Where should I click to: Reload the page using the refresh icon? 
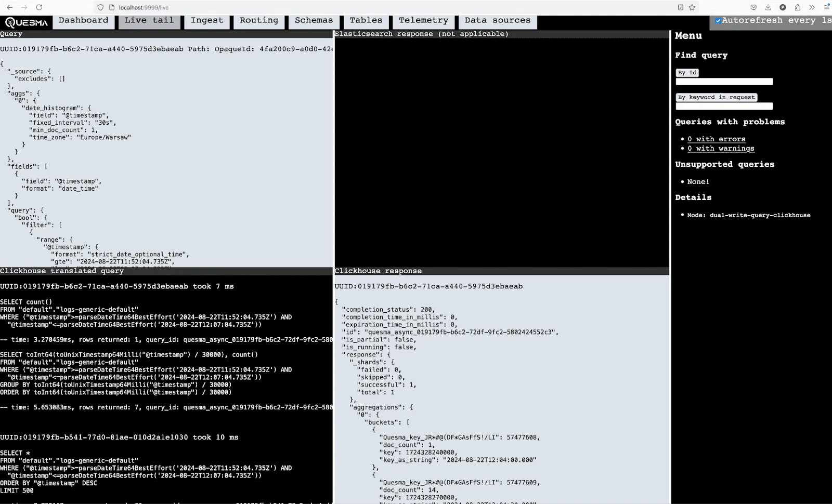[x=39, y=7]
